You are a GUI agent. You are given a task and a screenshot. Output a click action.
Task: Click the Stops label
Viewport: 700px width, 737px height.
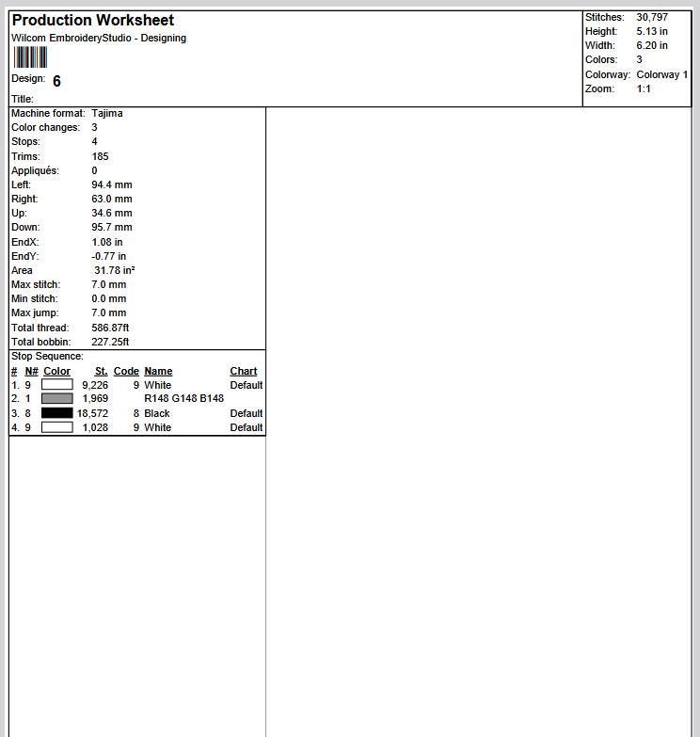(x=25, y=141)
